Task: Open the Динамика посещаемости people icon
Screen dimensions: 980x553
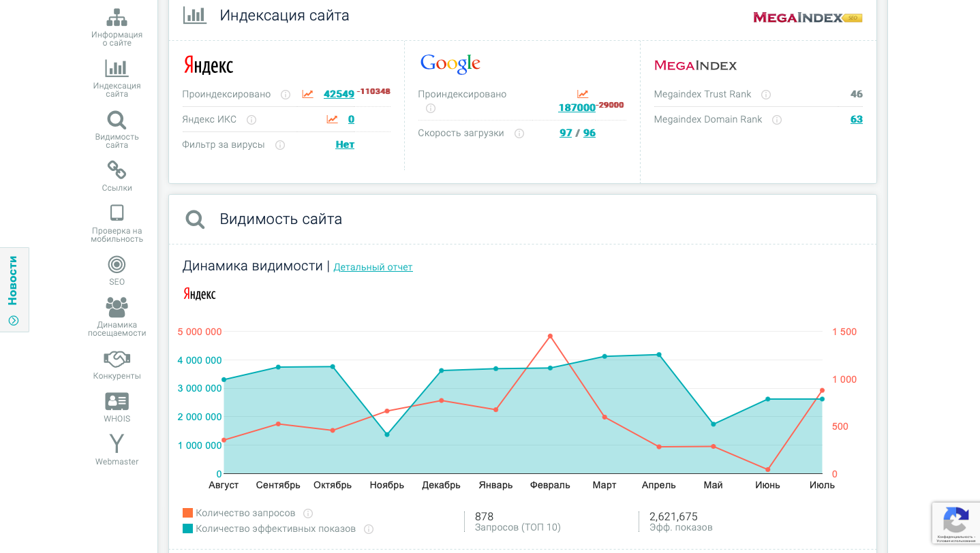Action: click(x=117, y=307)
